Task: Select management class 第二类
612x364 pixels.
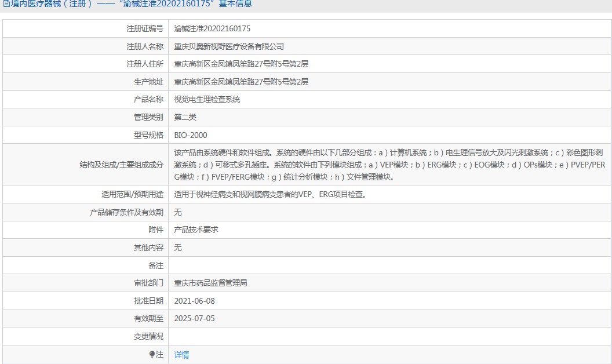Action: click(185, 117)
